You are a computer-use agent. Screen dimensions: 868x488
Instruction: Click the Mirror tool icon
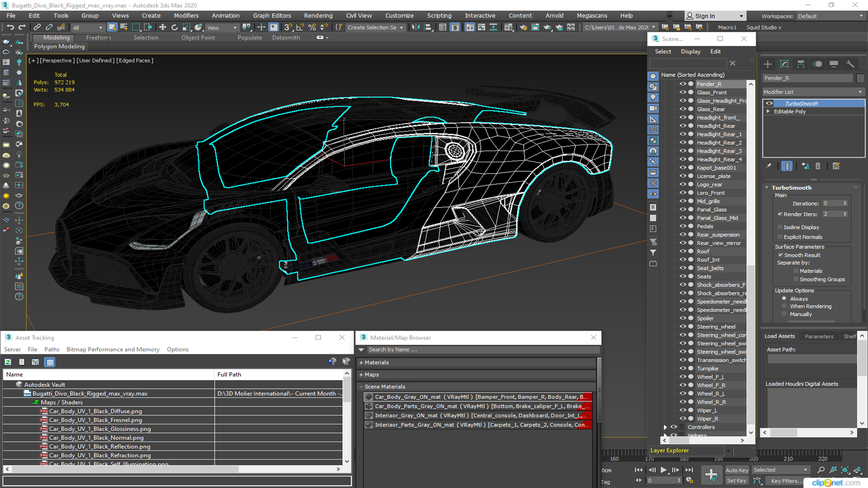click(415, 28)
